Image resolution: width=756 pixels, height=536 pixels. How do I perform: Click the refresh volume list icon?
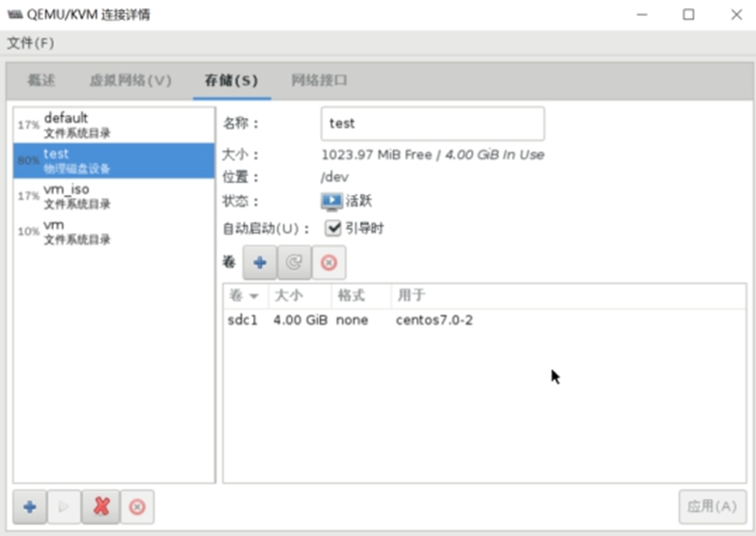(x=293, y=263)
